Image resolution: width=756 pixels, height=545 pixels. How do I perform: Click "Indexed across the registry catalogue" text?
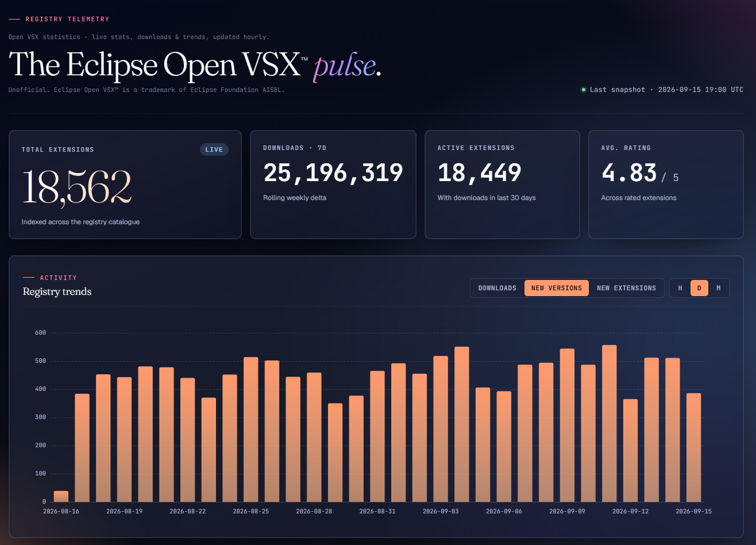[80, 222]
